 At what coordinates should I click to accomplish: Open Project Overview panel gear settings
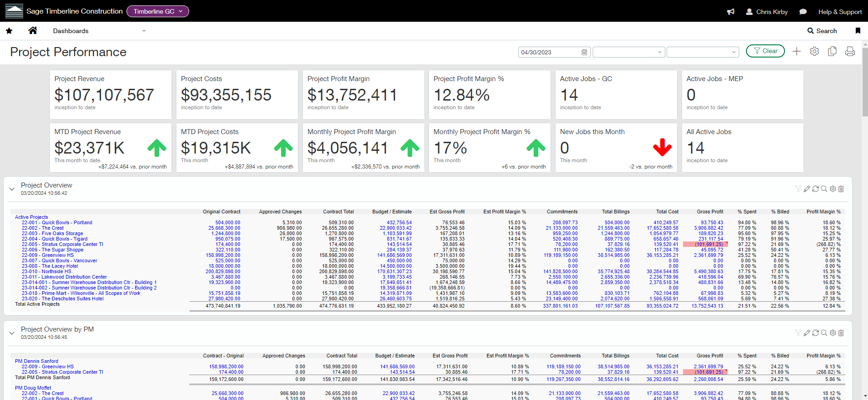pos(833,189)
